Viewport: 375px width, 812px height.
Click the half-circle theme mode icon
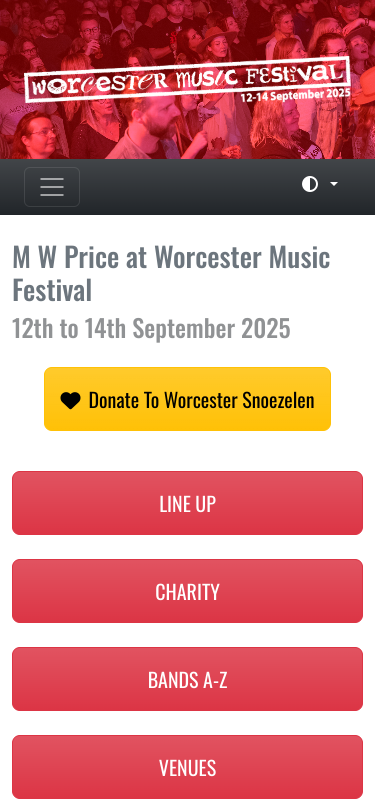[x=310, y=184]
